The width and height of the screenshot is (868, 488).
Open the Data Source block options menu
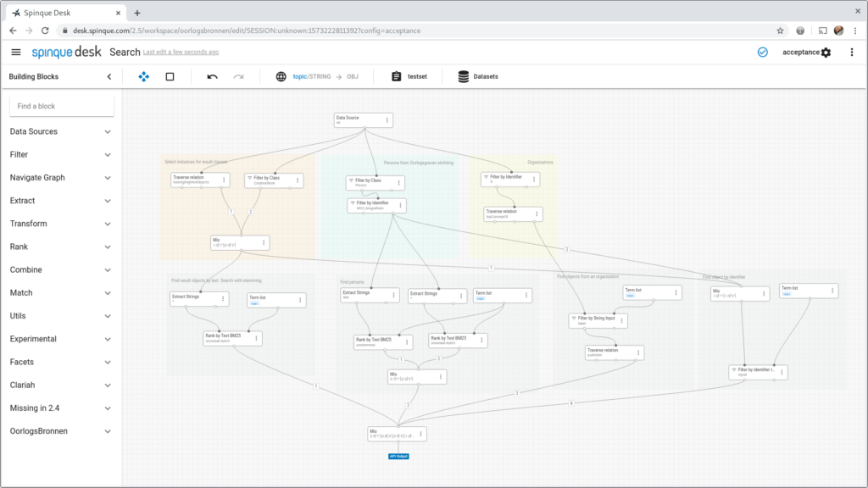(x=387, y=120)
